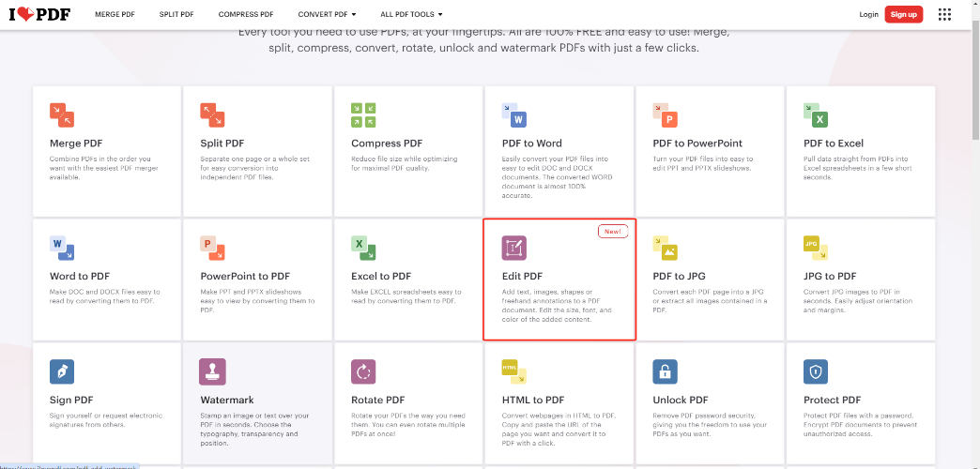Click the Watermark stamp icon
This screenshot has height=469, width=980.
(x=212, y=371)
